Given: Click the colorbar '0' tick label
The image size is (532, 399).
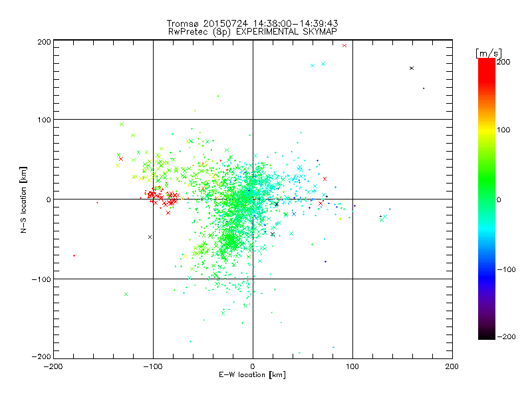Looking at the screenshot, I should tap(499, 199).
